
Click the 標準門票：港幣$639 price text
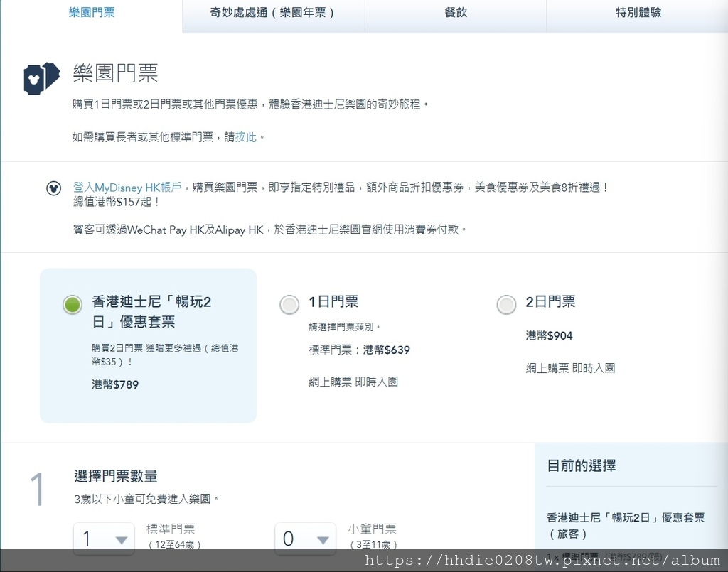click(359, 350)
